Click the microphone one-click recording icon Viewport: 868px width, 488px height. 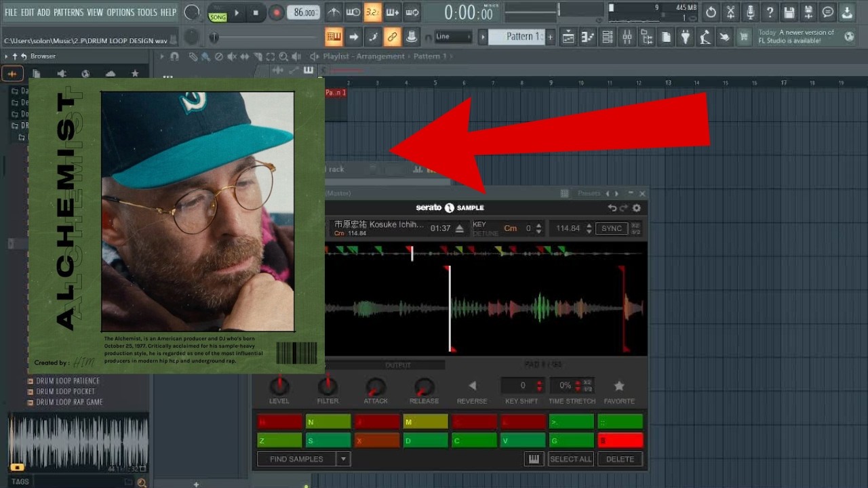tap(750, 12)
